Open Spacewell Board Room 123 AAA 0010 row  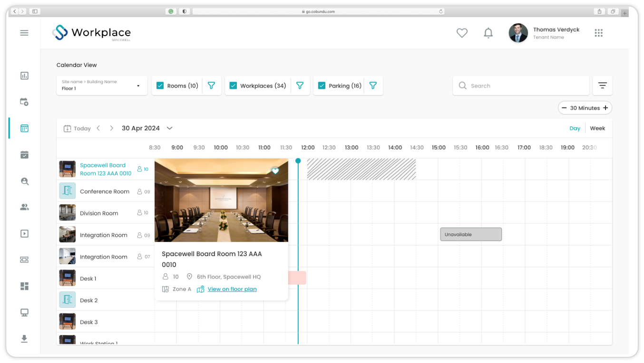pyautogui.click(x=105, y=169)
